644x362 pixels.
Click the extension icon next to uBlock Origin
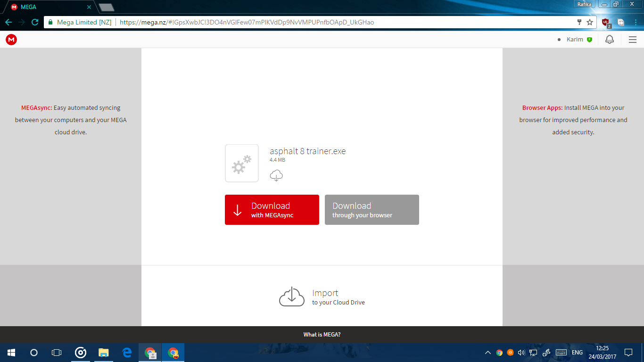(621, 22)
